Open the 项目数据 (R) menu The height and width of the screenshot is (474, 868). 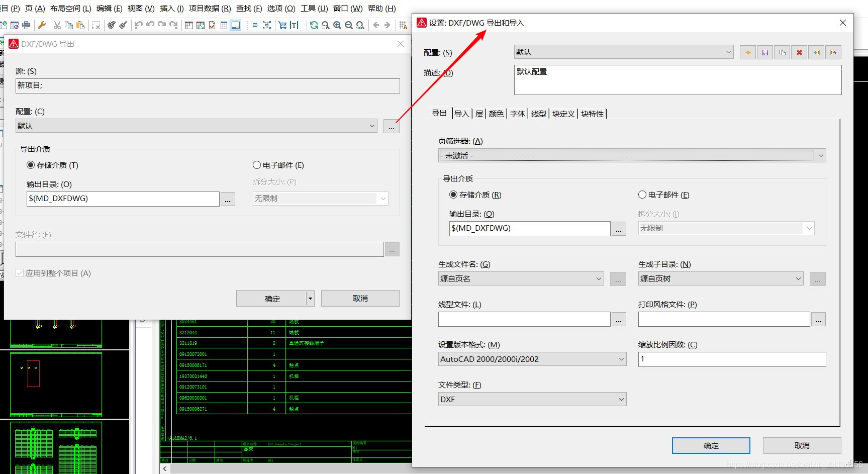point(210,9)
